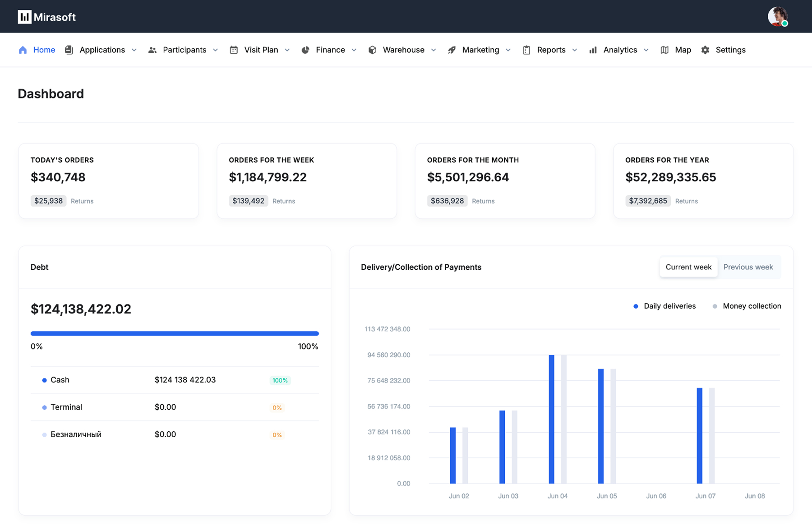The width and height of the screenshot is (812, 526).
Task: Click the Finance pie chart icon
Action: click(305, 50)
